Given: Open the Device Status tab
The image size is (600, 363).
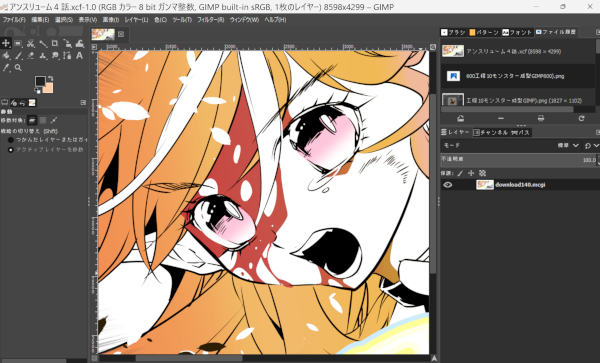Looking at the screenshot, I should pos(14,103).
